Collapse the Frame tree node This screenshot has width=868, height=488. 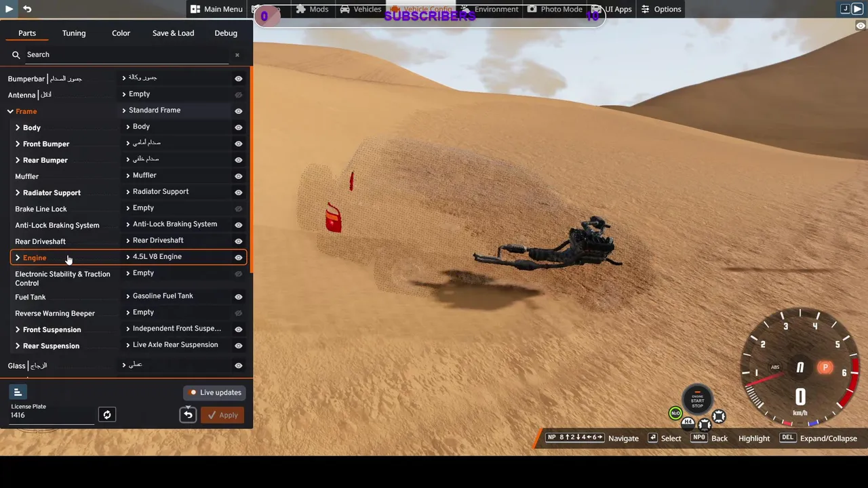[x=10, y=111]
